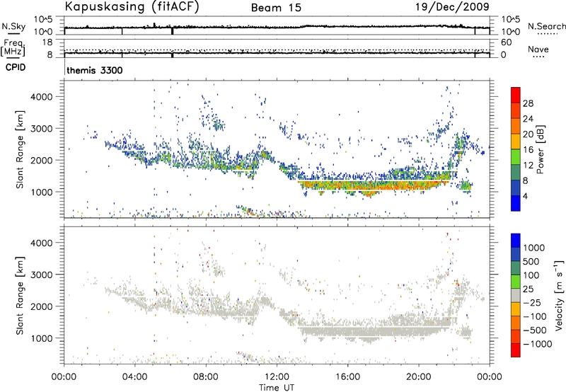The image size is (566, 392).
Task: Pick the yellow velocity segment between -25 and -100
Action: [516, 309]
